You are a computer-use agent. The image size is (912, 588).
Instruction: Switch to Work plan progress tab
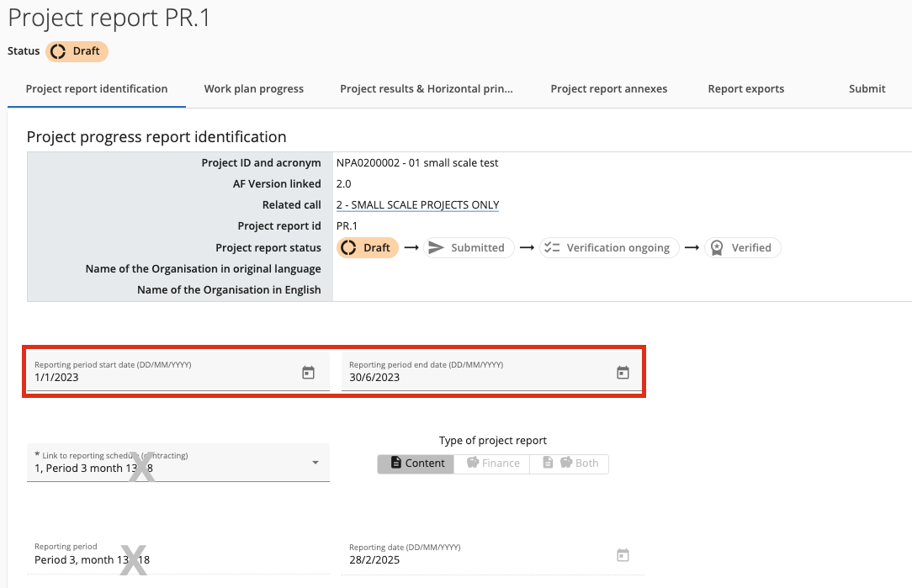click(x=253, y=89)
